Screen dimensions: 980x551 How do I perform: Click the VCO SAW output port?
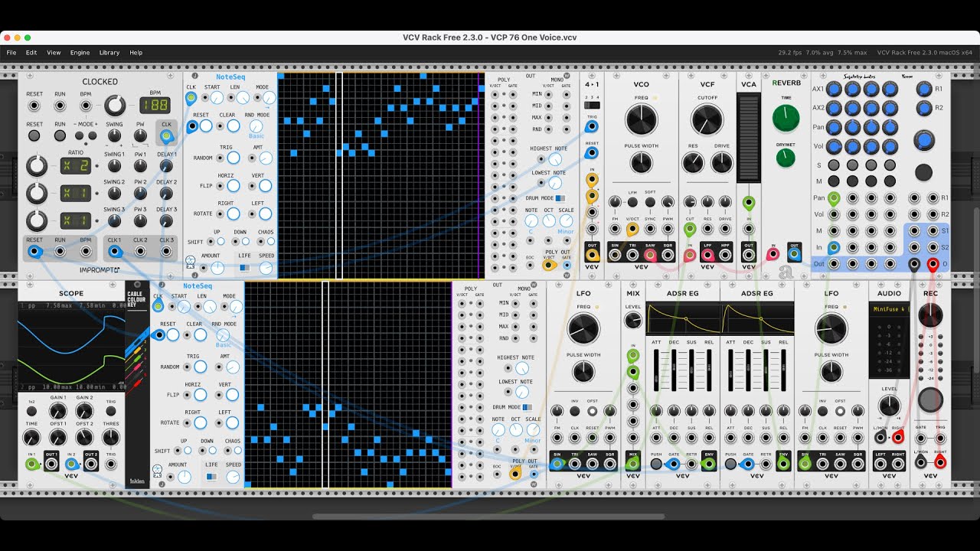point(650,254)
